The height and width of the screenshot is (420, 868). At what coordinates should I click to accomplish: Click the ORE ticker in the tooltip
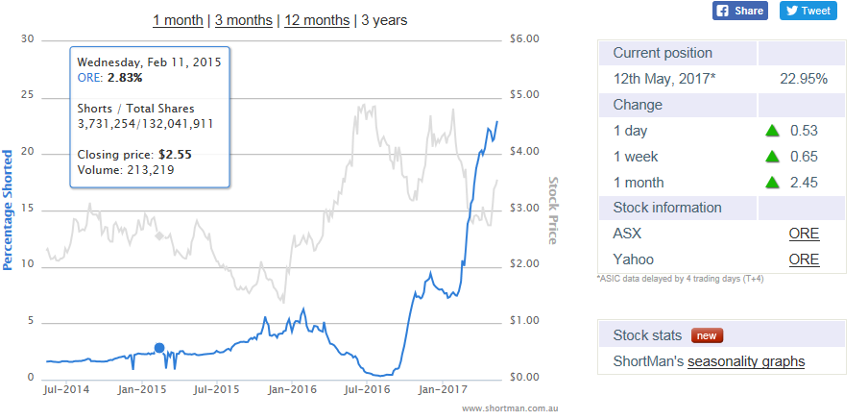coord(88,77)
